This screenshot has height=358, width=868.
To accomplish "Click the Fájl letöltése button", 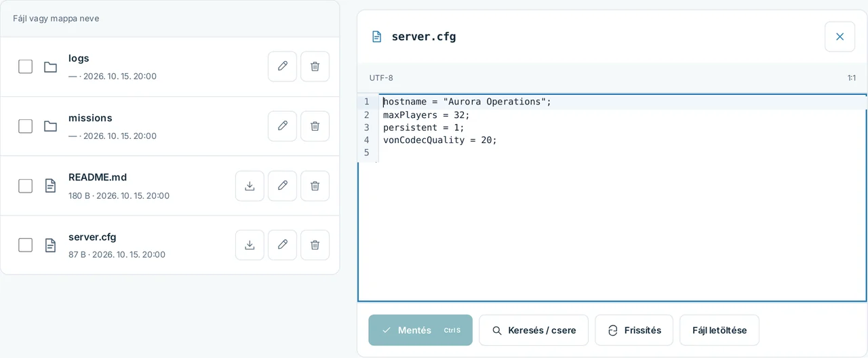I will click(719, 330).
